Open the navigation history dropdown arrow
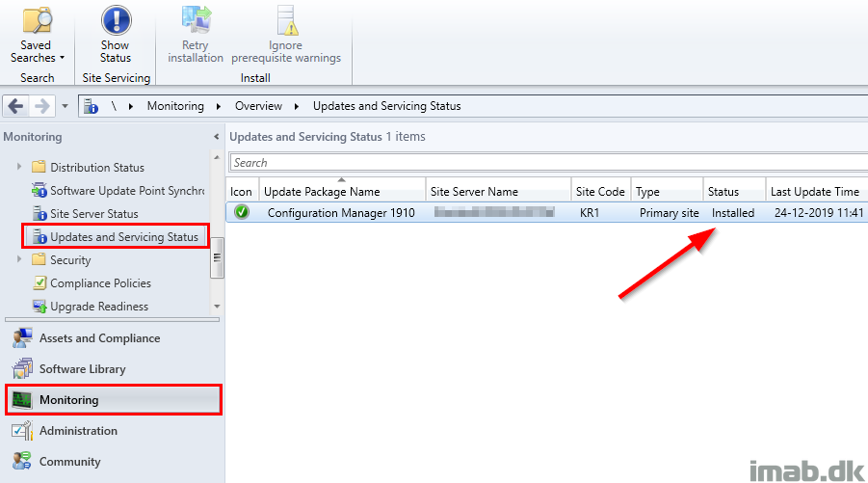The width and height of the screenshot is (868, 483). click(65, 106)
